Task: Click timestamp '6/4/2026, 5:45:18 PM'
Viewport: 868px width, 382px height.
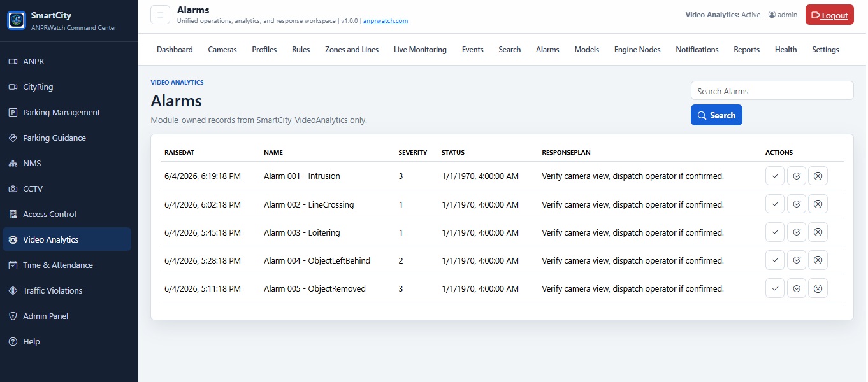Action: (203, 232)
